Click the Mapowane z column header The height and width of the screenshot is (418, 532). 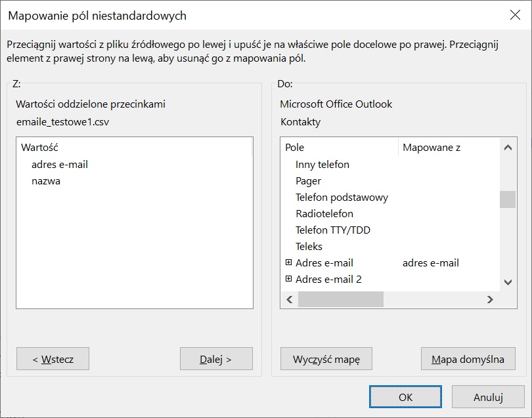432,148
